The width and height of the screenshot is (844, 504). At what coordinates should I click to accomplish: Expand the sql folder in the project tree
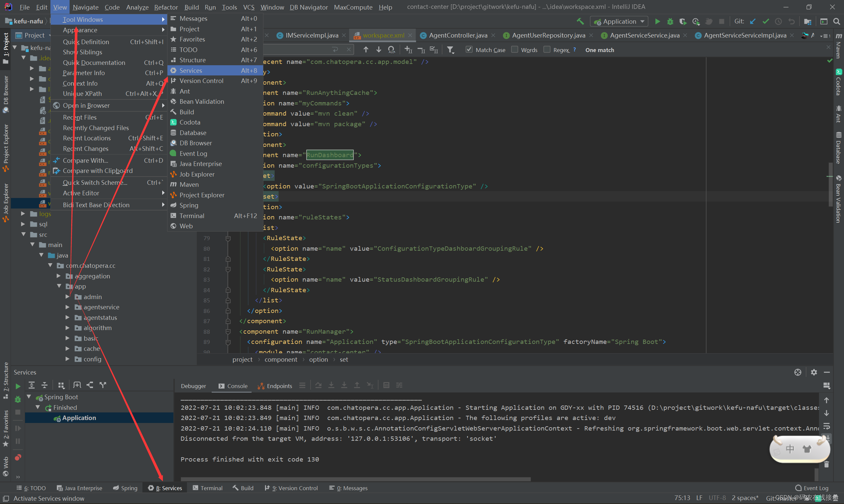click(x=23, y=224)
